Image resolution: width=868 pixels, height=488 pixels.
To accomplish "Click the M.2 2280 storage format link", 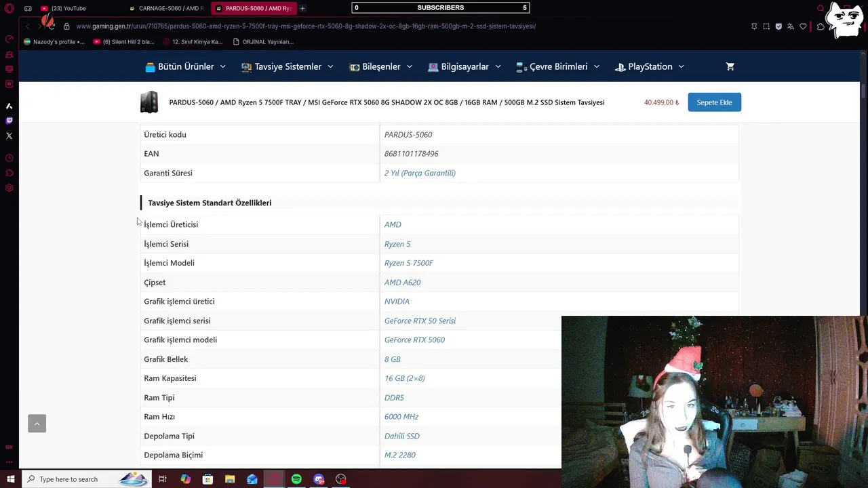I will click(400, 455).
